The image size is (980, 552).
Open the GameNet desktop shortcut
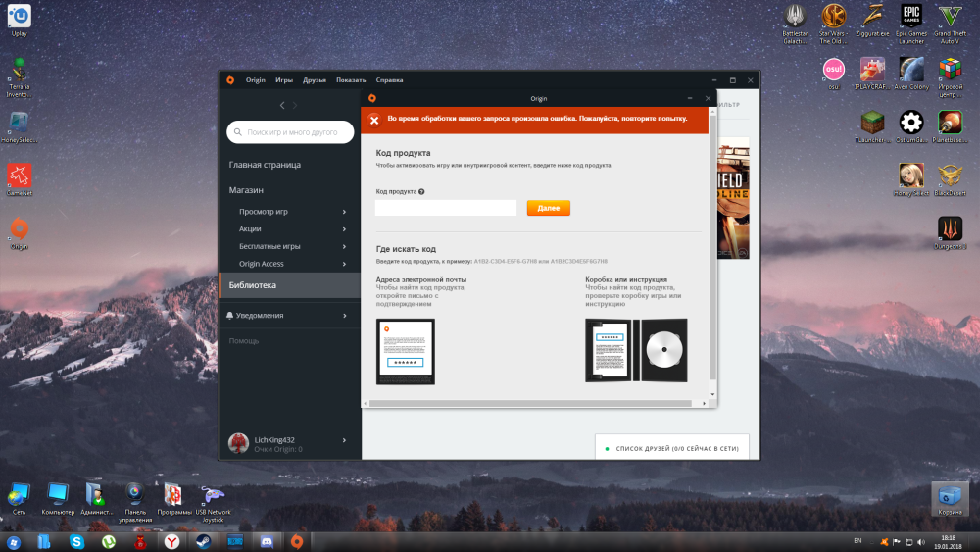click(20, 179)
